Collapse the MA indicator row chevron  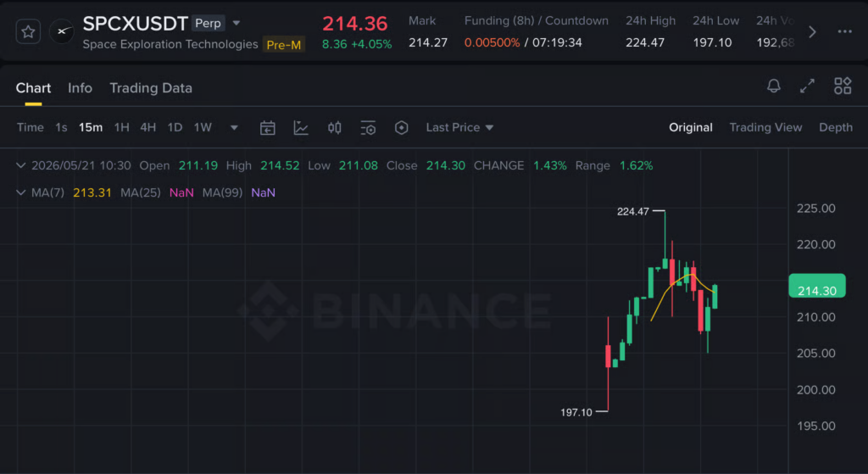point(20,192)
